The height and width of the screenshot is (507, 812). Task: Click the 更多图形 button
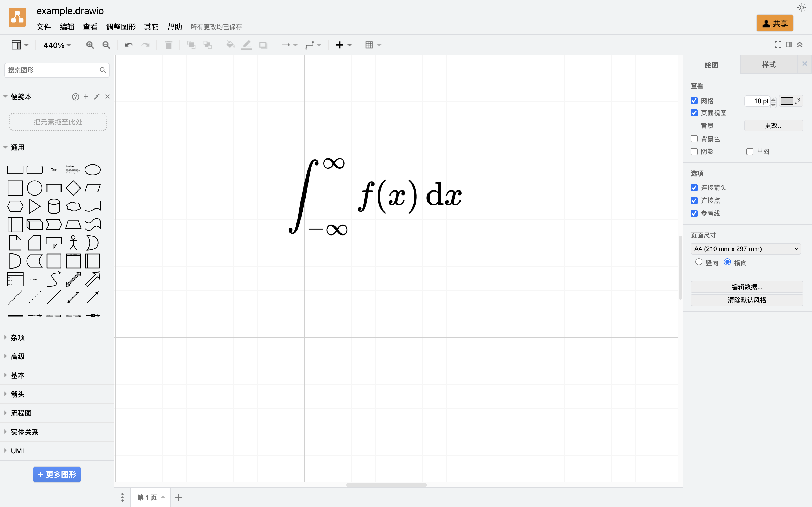coord(57,475)
